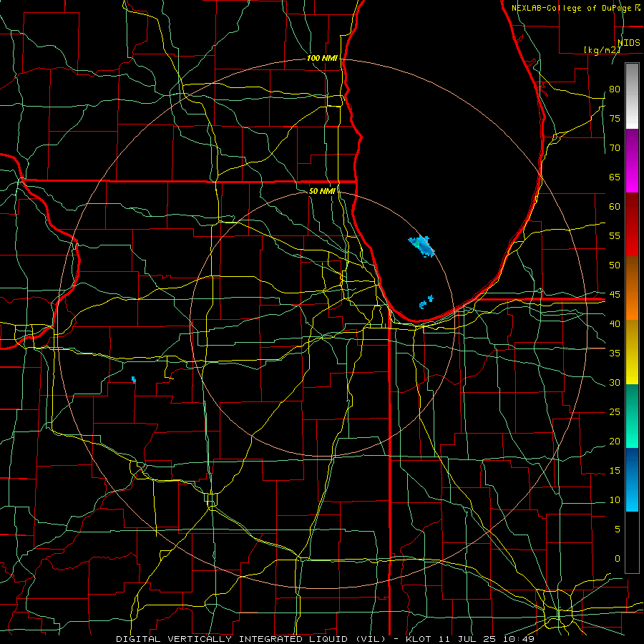Click the pair of small blue echoes near the southern lake shore
This screenshot has width=644, height=644.
coord(426,302)
